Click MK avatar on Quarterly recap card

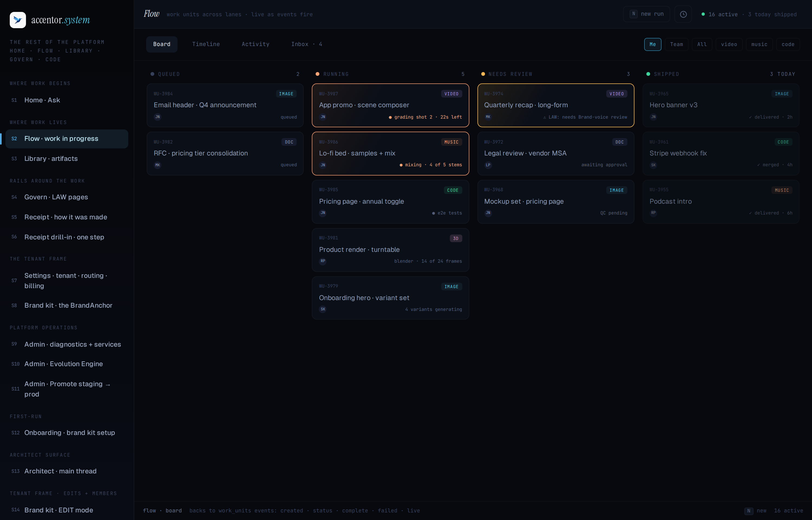pos(488,117)
